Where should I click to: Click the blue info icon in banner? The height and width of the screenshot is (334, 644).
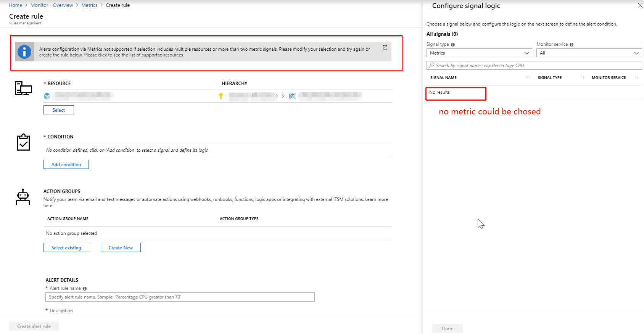click(24, 52)
